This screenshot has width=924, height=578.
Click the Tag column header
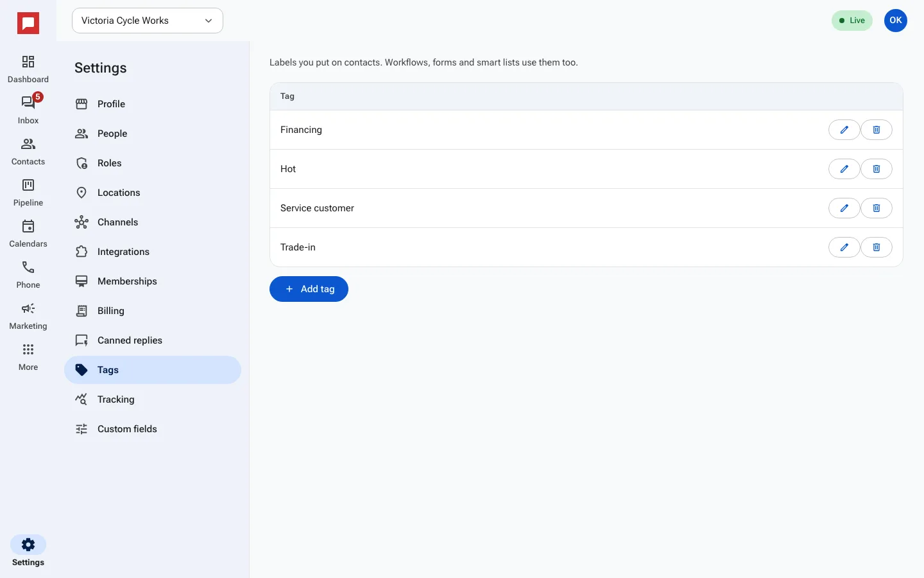pos(287,96)
